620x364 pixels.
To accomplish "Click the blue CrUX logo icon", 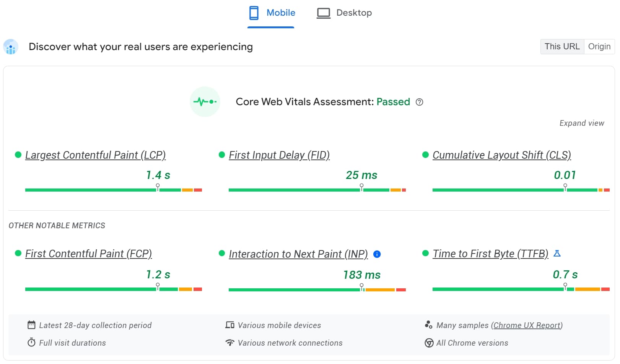I will pos(10,47).
